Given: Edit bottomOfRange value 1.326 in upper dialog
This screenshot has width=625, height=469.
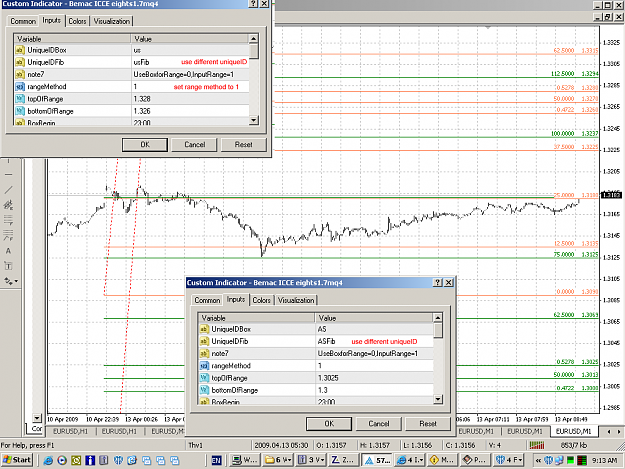Looking at the screenshot, I should [x=191, y=111].
